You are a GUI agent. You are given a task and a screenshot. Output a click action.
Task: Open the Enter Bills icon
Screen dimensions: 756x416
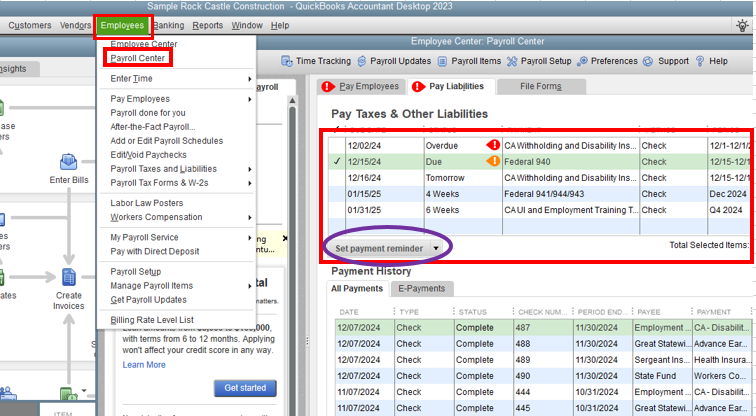[68, 162]
